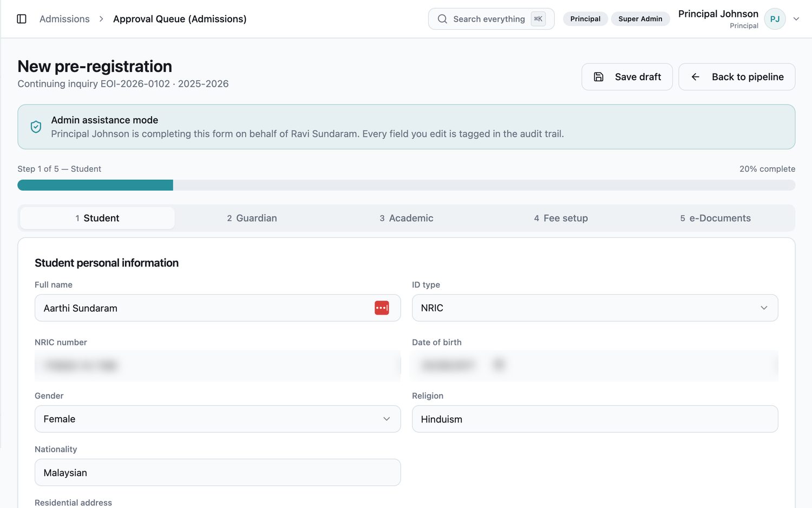Open the ID type NRIC dropdown
This screenshot has width=812, height=508.
(x=595, y=308)
